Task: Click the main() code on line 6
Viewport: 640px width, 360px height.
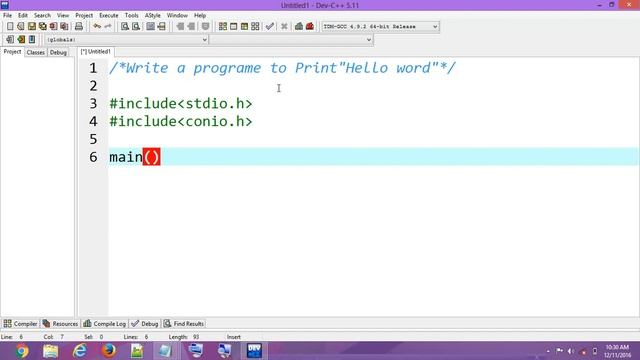Action: click(x=135, y=157)
